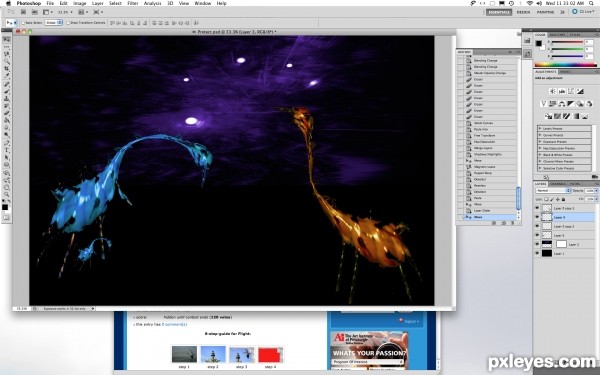This screenshot has width=600, height=375.
Task: Select the Eyedropper tool
Action: coord(7,76)
